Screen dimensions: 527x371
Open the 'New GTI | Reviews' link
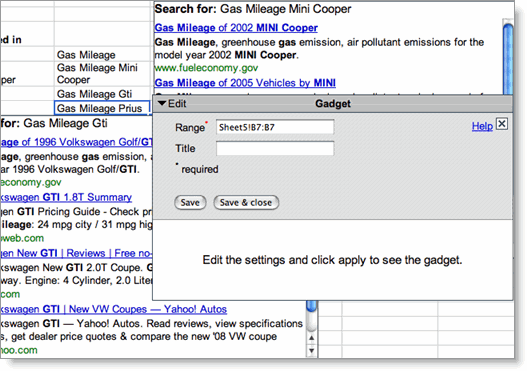[76, 253]
